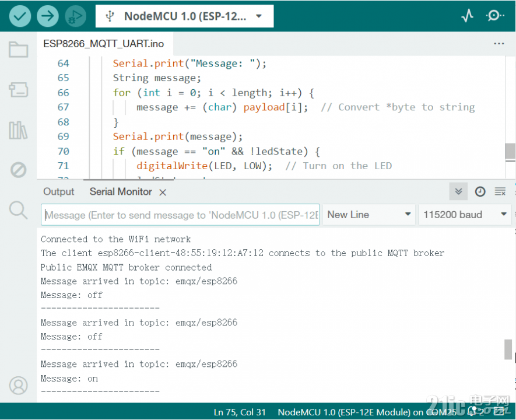This screenshot has height=420, width=516.
Task: Open the board selector NodeMCU 1.0 dropdown
Action: pyautogui.click(x=184, y=16)
